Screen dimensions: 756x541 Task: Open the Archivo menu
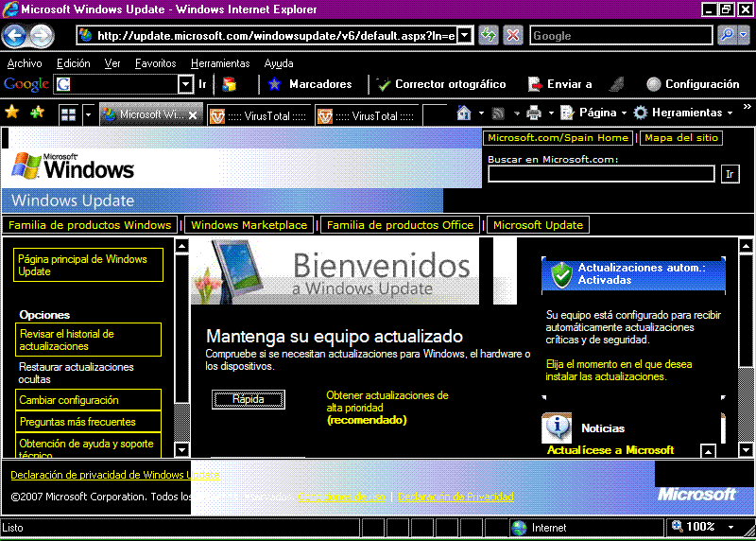point(25,63)
